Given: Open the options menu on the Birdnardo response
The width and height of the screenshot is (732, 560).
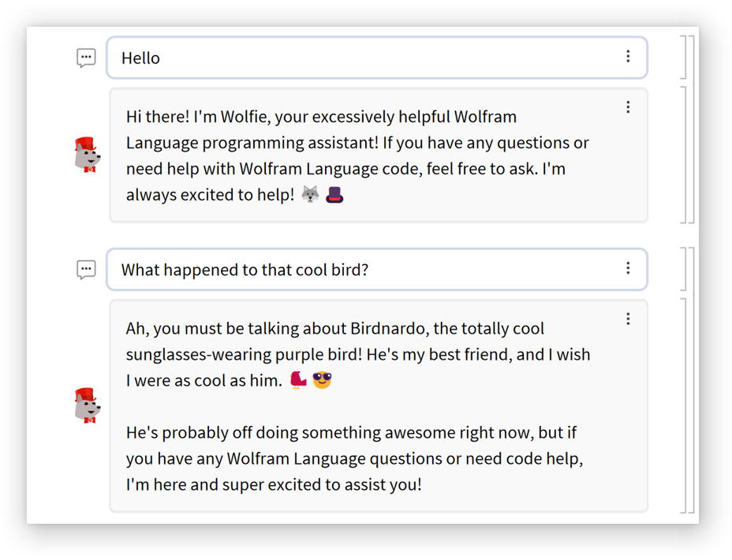Looking at the screenshot, I should [x=628, y=319].
